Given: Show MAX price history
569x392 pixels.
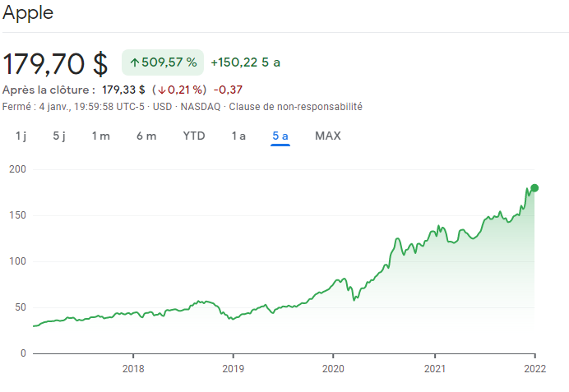Looking at the screenshot, I should 328,136.
